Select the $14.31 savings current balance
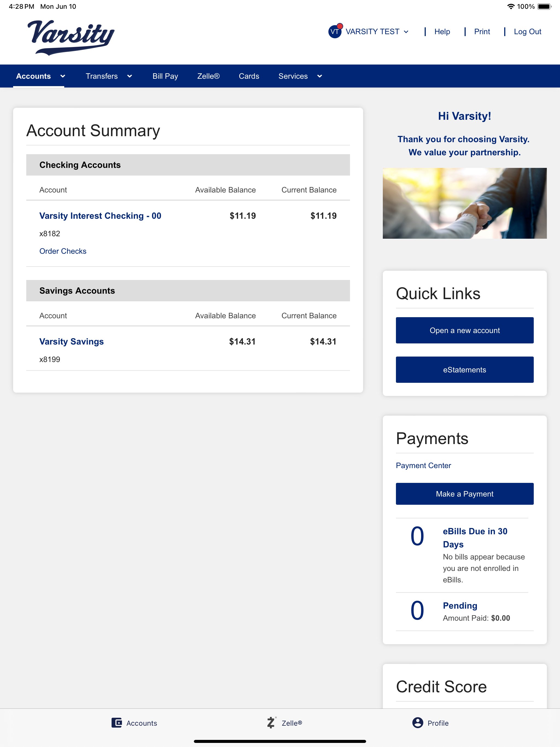560x747 pixels. (323, 342)
